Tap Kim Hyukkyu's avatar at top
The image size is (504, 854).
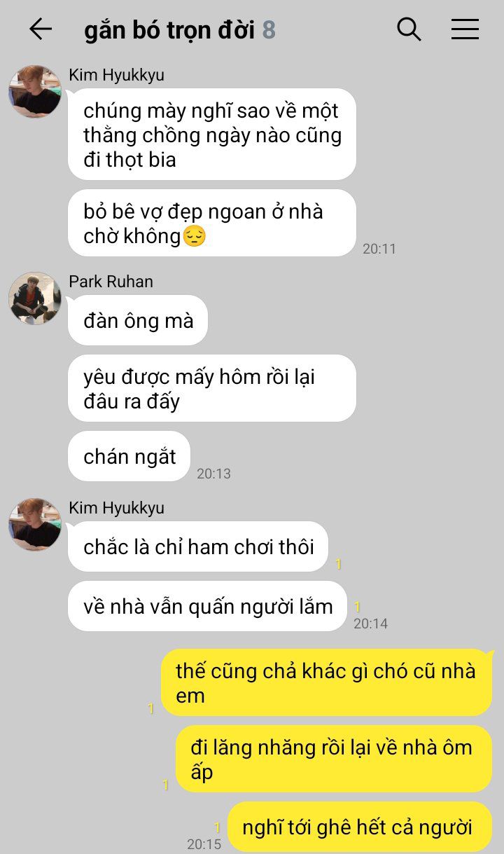pos(34,92)
